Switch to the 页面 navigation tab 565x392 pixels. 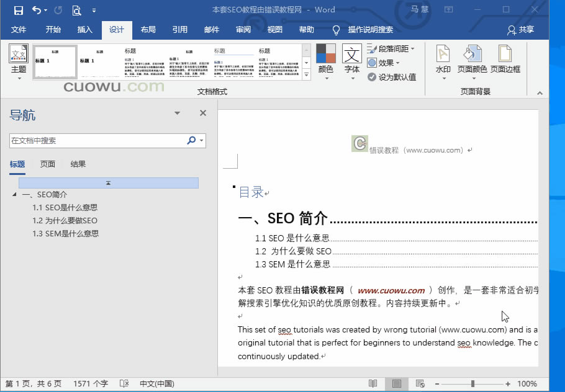[x=48, y=164]
